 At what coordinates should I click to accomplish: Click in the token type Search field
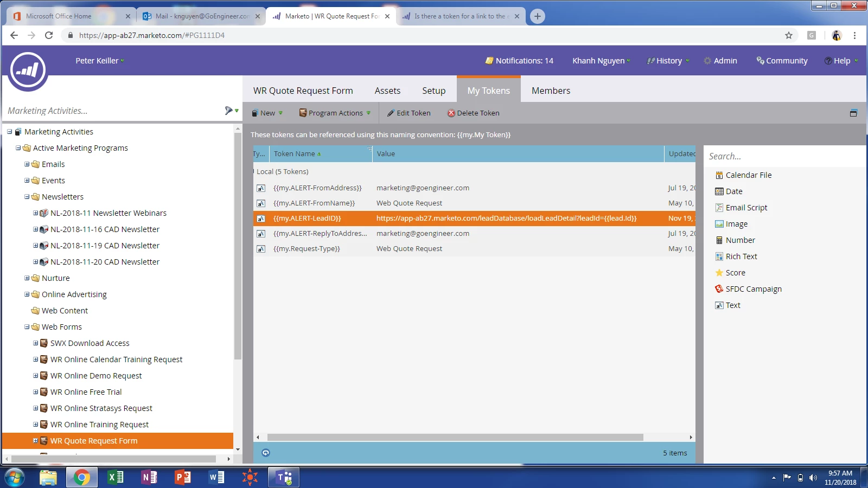tap(784, 156)
